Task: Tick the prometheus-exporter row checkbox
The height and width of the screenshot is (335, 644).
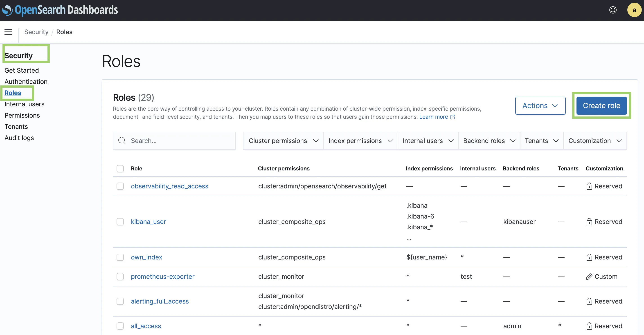Action: [120, 277]
